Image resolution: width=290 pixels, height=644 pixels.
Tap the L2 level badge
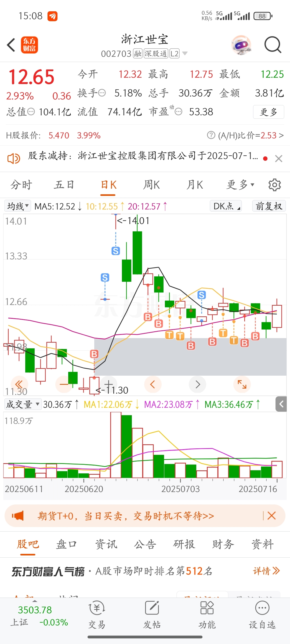(x=174, y=54)
